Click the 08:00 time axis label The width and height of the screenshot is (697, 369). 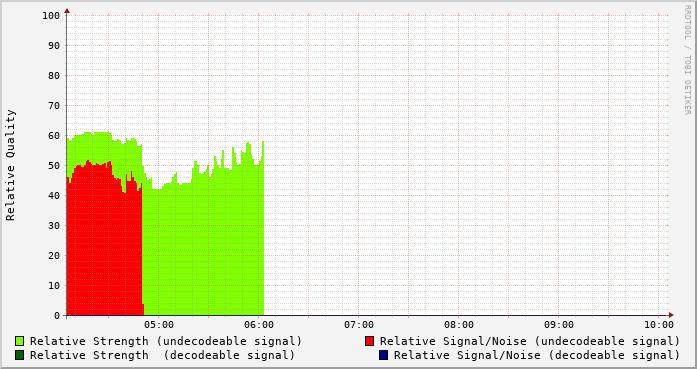coord(459,325)
